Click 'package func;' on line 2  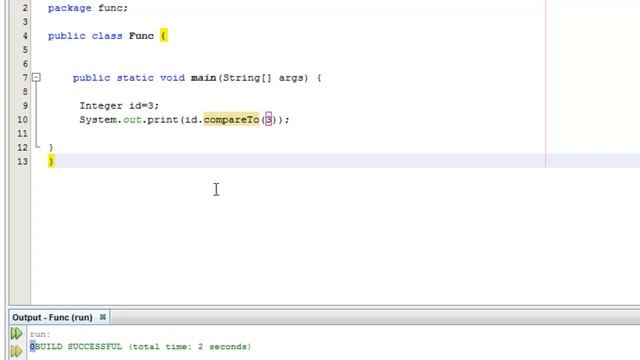(88, 8)
